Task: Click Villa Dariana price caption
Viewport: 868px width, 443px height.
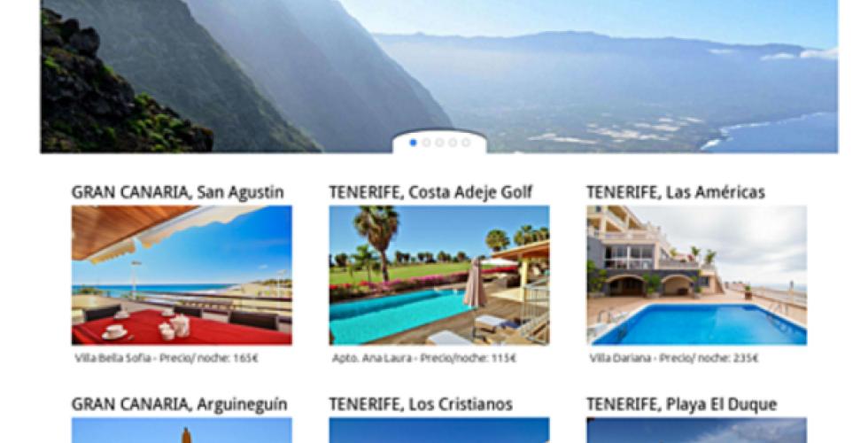Action: click(674, 358)
